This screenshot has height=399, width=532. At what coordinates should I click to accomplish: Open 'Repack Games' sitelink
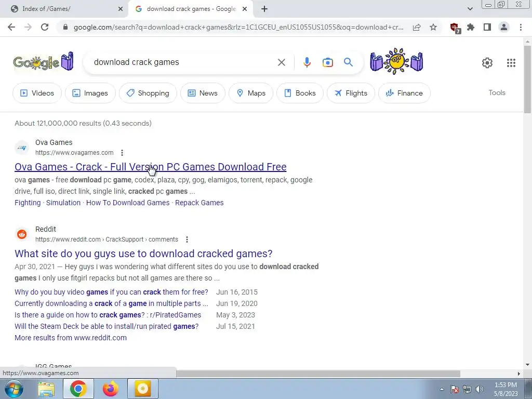pos(199,203)
